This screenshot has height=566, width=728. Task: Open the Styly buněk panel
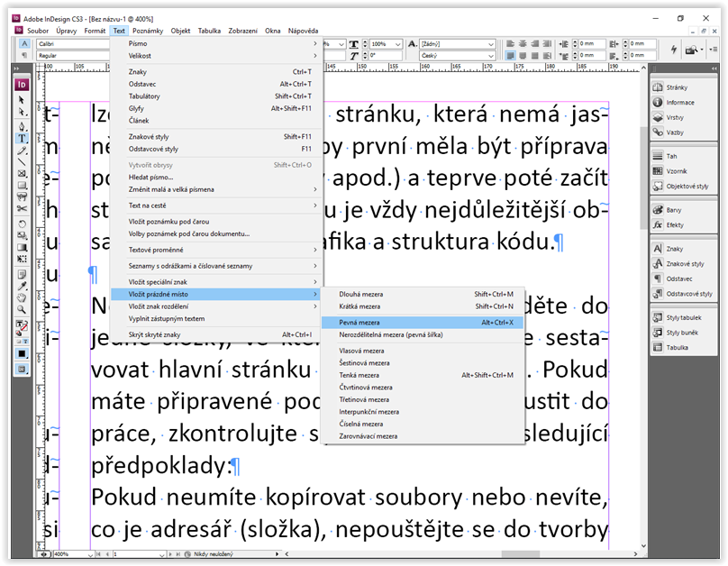click(684, 333)
